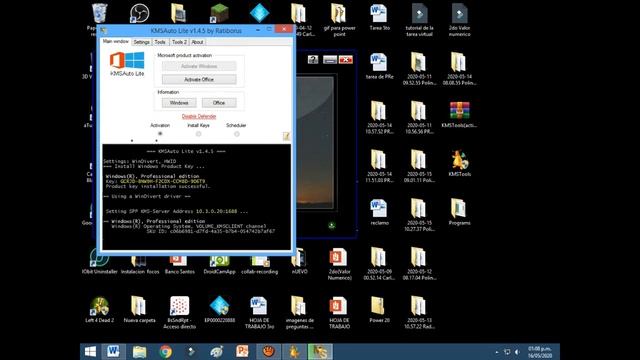Click the KMSAuto Lite Office and Windows logo
Screen dimensions: 640x360
(127, 60)
